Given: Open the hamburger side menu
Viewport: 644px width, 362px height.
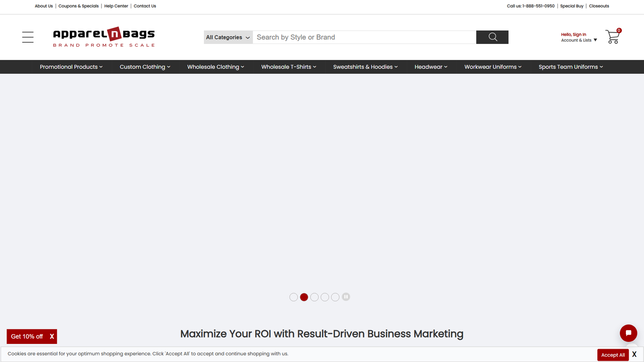Looking at the screenshot, I should pos(28,37).
